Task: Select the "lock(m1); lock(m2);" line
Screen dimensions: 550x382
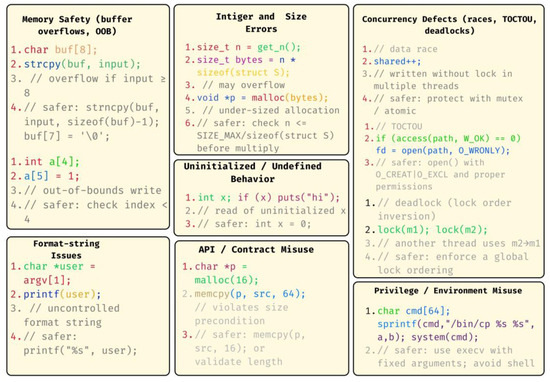Action: pyautogui.click(x=432, y=230)
